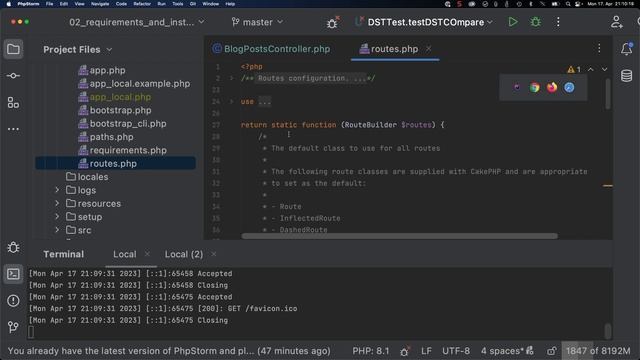The image size is (640, 360).
Task: Open app.php in the project tree
Action: pos(102,70)
